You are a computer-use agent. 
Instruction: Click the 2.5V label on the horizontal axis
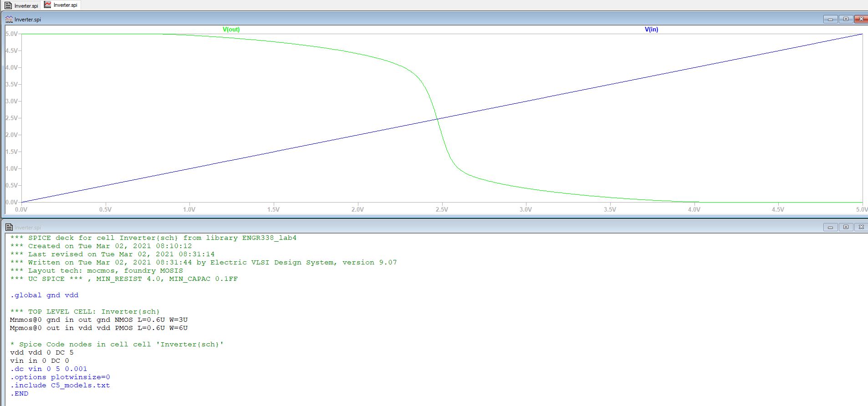pos(441,209)
